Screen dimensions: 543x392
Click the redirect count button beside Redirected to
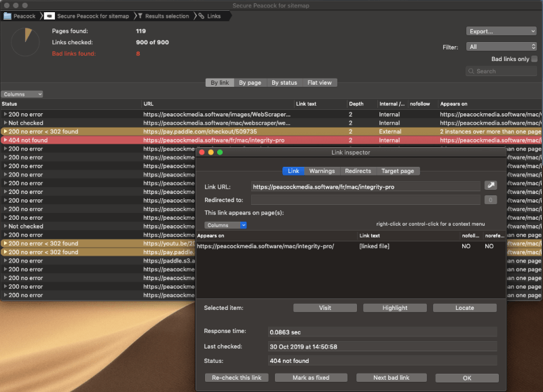point(490,200)
